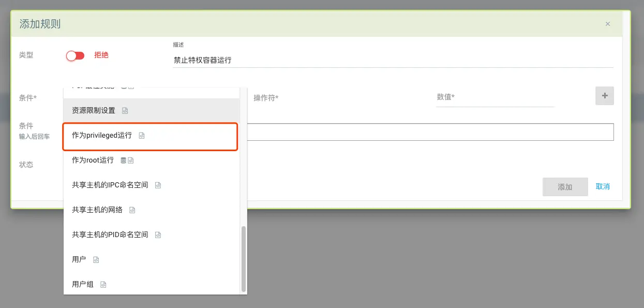The width and height of the screenshot is (644, 308).
Task: Click the file icon beside 共享主机的PID命名空间
Action: [x=158, y=235]
